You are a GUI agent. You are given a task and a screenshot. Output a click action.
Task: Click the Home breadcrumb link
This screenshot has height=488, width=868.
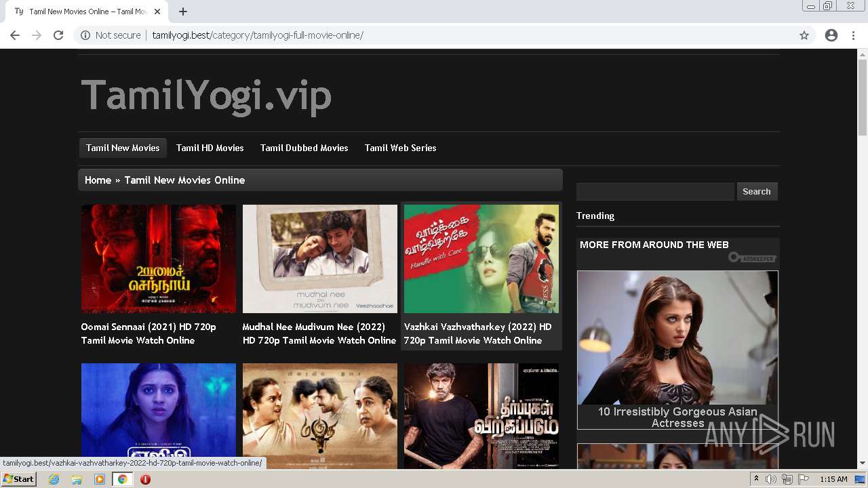[x=98, y=180]
